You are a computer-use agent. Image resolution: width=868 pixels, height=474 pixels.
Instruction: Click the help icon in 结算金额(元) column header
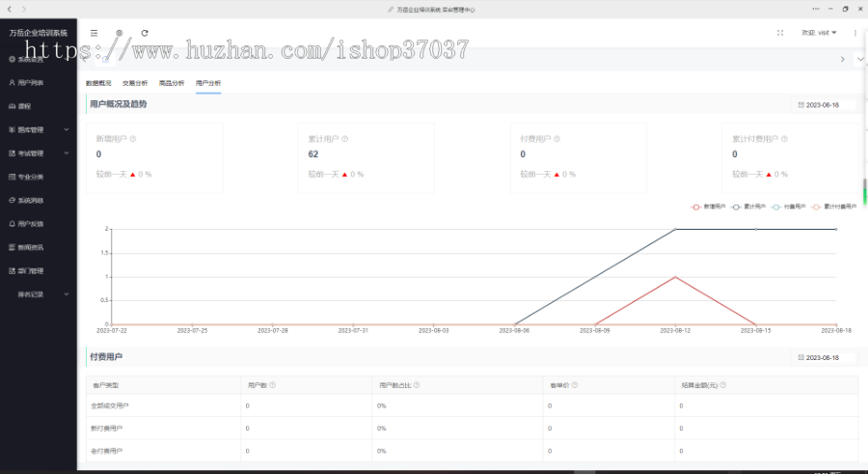pos(723,385)
